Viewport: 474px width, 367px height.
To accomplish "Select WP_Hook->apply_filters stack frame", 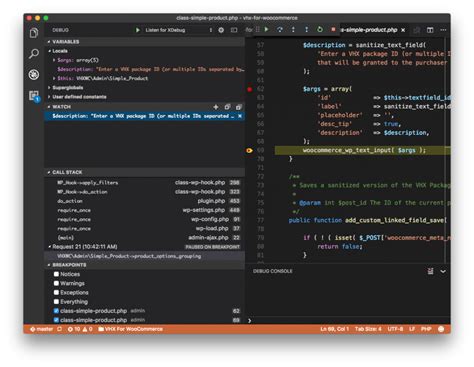I will [145, 183].
